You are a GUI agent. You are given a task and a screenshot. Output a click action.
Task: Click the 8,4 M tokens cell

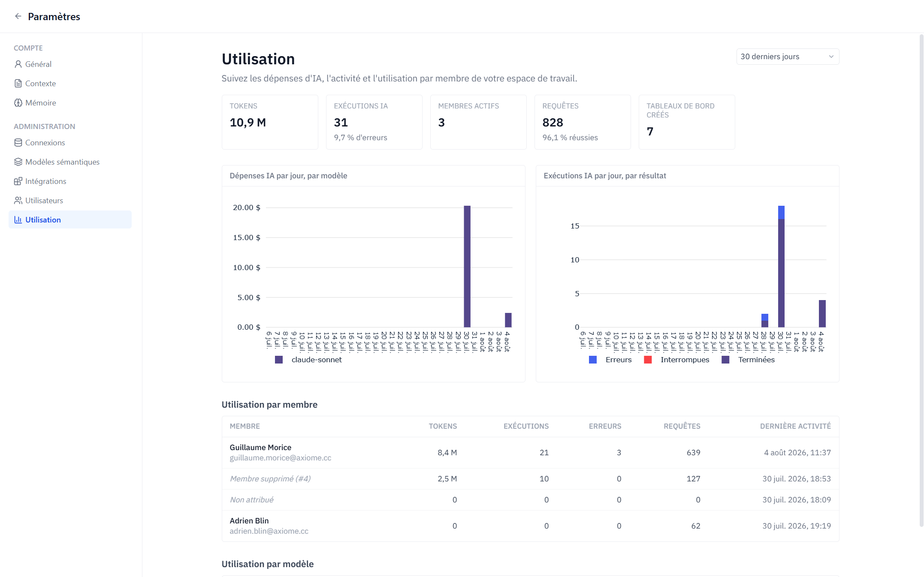(447, 453)
